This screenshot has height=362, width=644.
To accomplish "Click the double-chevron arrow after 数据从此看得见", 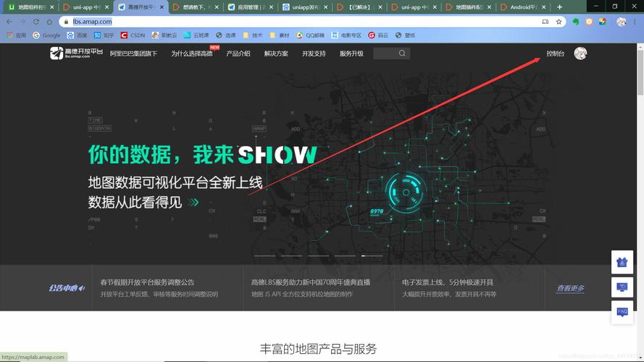I will pos(193,202).
